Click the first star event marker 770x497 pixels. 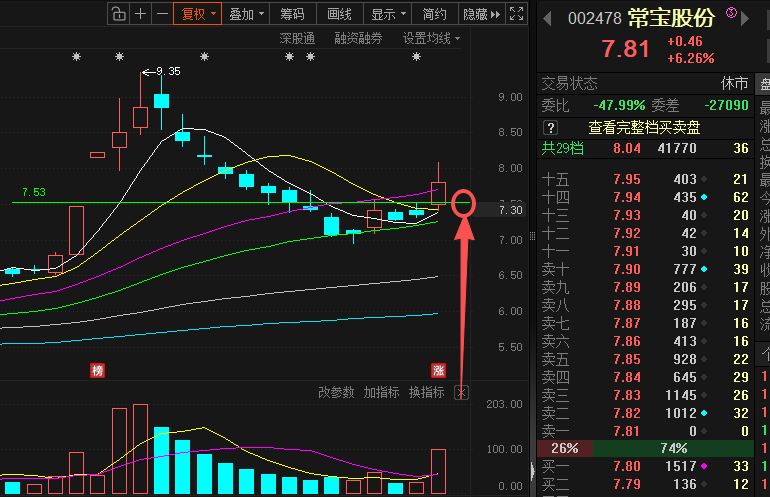click(x=76, y=57)
